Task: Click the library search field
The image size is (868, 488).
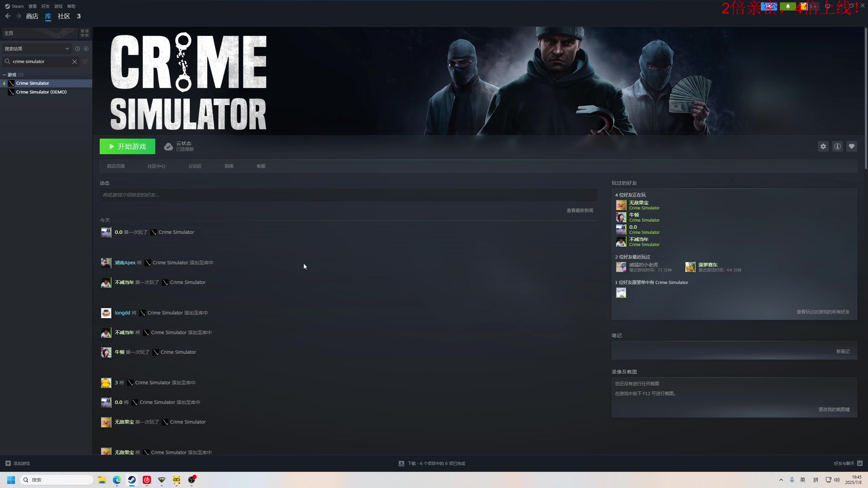Action: point(41,61)
